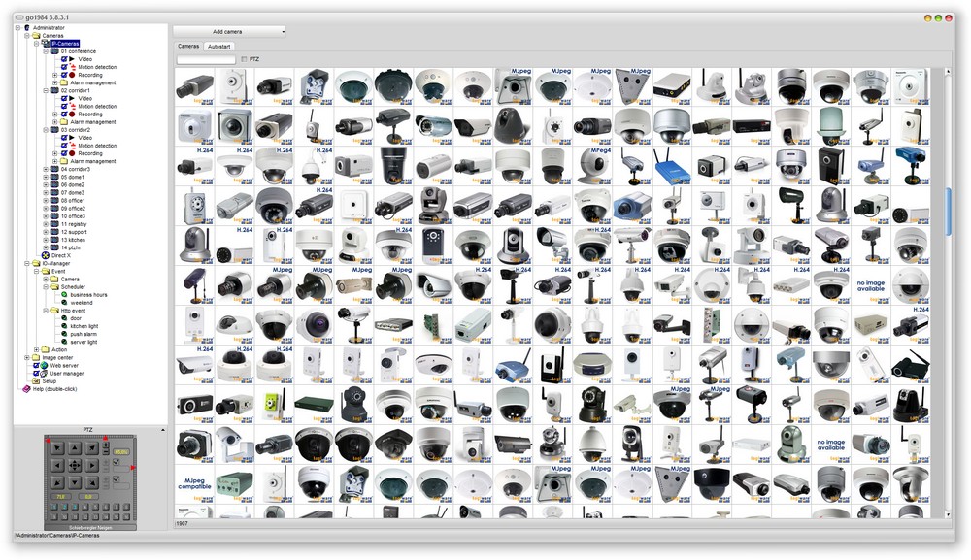Select PTZ preset position 3
The width and height of the screenshot is (971, 560).
click(75, 507)
